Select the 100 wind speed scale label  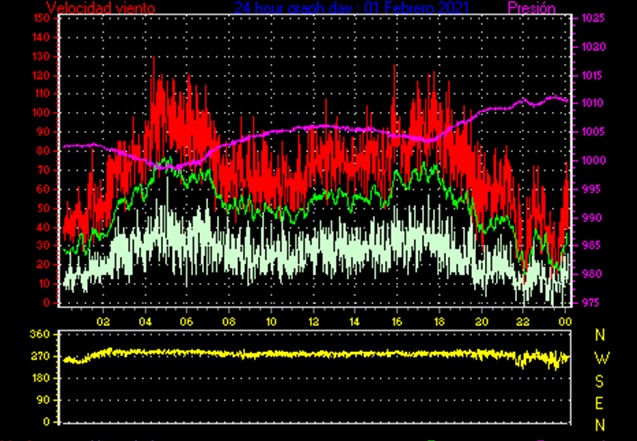(x=40, y=113)
